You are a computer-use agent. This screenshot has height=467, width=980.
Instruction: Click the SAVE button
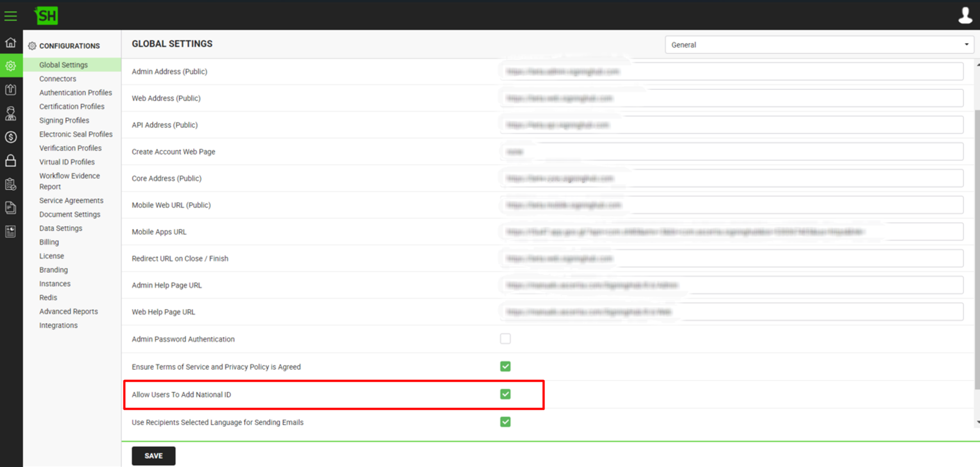coord(153,456)
